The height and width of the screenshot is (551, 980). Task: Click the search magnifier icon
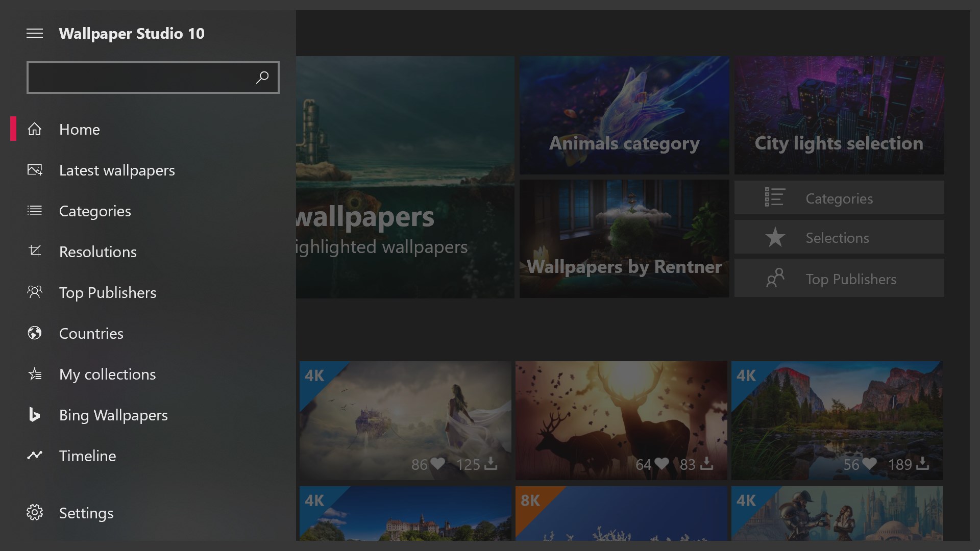coord(262,78)
